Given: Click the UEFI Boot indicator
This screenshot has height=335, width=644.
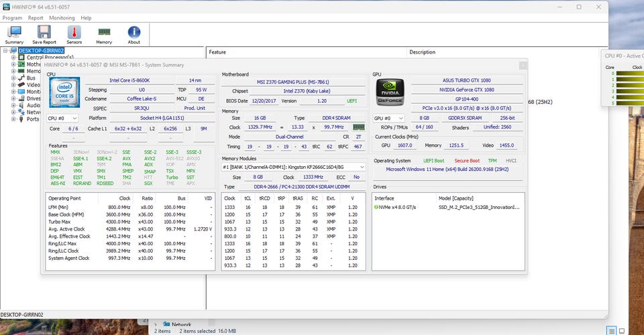Looking at the screenshot, I should (434, 161).
